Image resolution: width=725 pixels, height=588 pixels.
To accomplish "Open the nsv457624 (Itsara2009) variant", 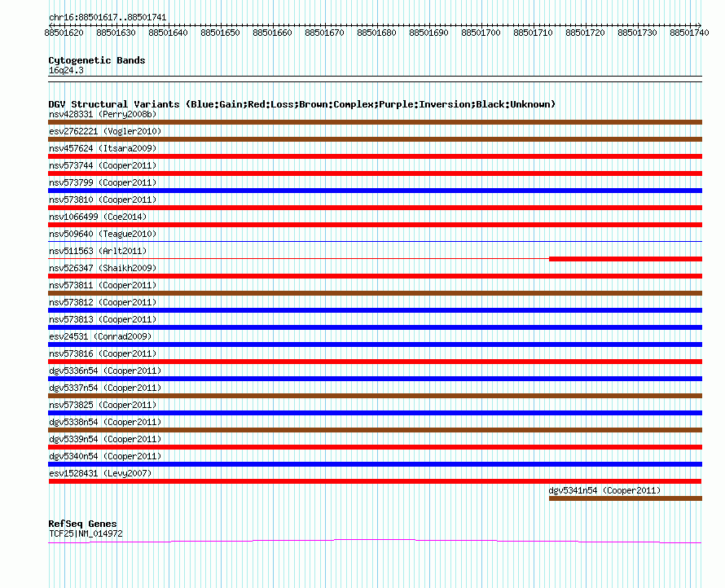I will [x=103, y=148].
